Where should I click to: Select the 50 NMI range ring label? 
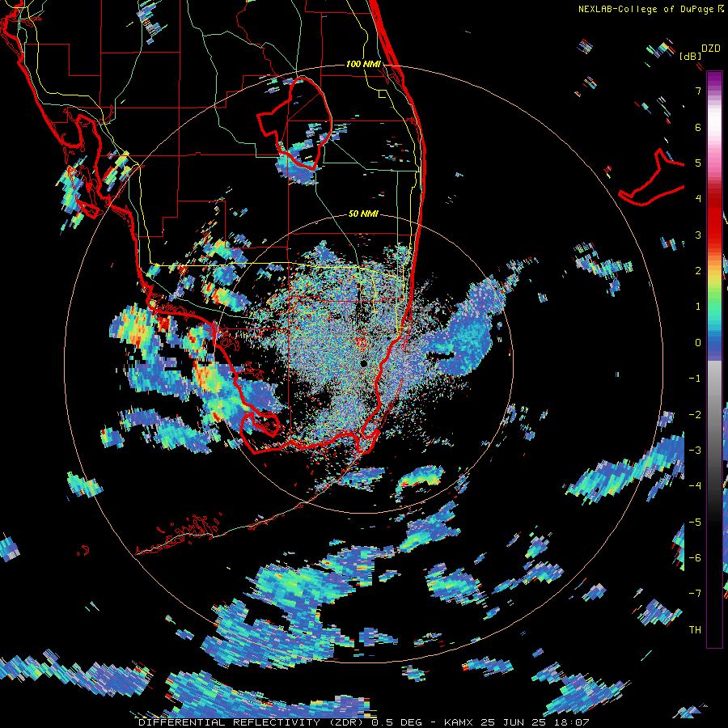tap(363, 214)
